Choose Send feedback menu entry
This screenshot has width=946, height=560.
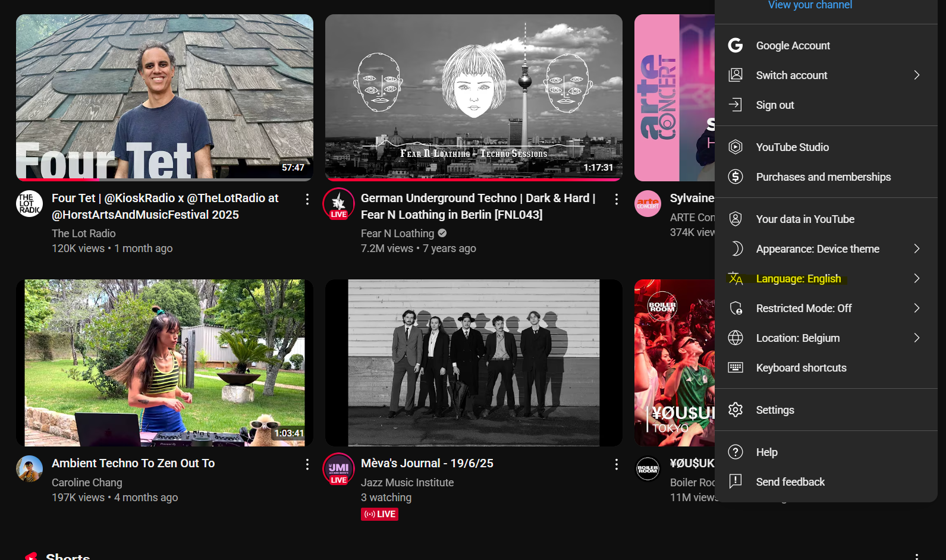[826, 482]
